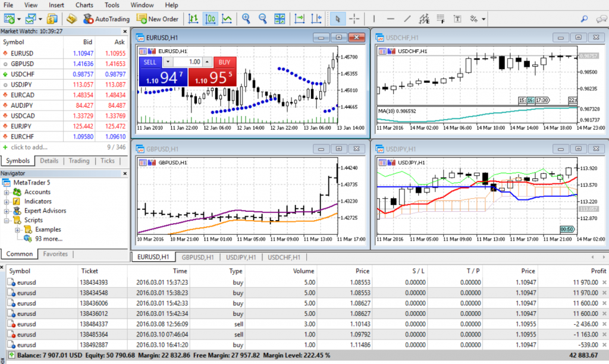Zoom out on the chart

(263, 19)
